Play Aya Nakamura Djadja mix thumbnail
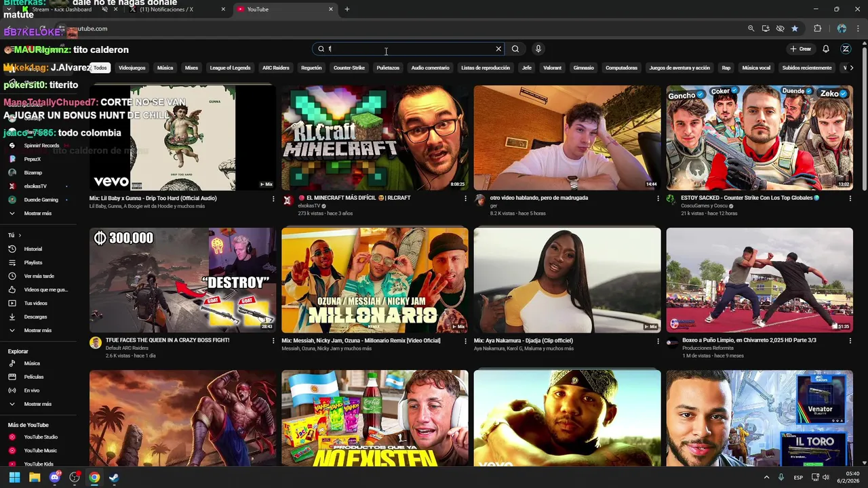The width and height of the screenshot is (868, 488). (x=567, y=280)
